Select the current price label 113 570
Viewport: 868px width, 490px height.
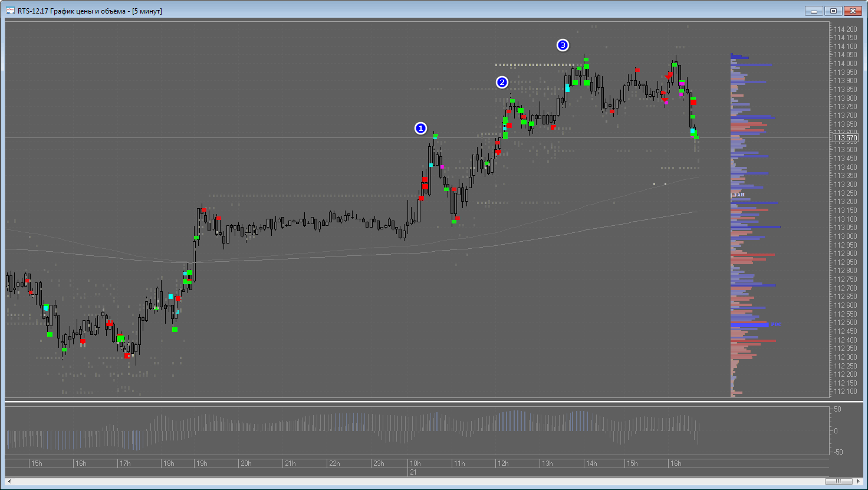tap(845, 138)
